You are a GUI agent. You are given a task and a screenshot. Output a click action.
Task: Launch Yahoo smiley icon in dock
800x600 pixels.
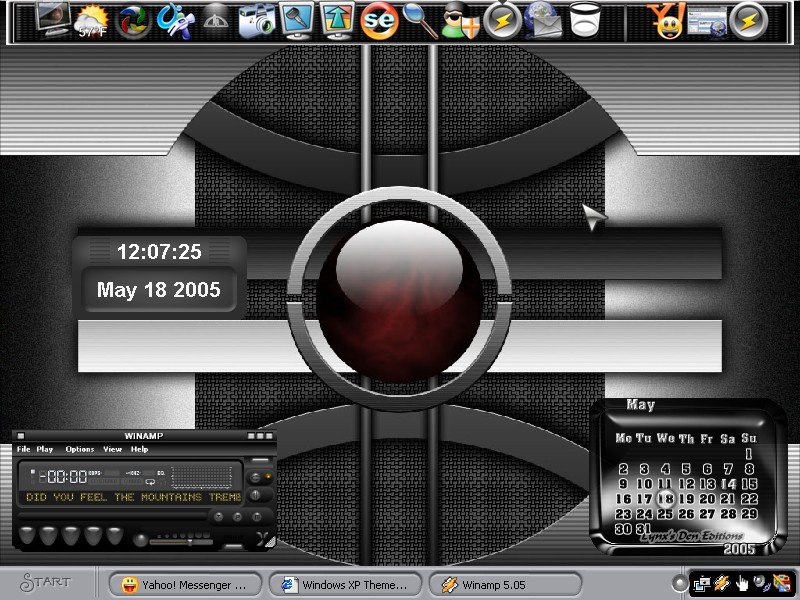[667, 21]
